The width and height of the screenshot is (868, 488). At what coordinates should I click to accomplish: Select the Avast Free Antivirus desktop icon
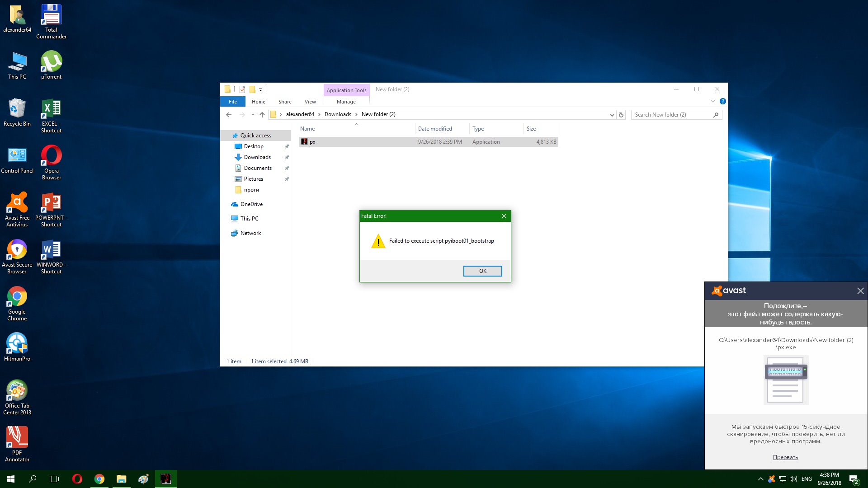click(x=17, y=209)
